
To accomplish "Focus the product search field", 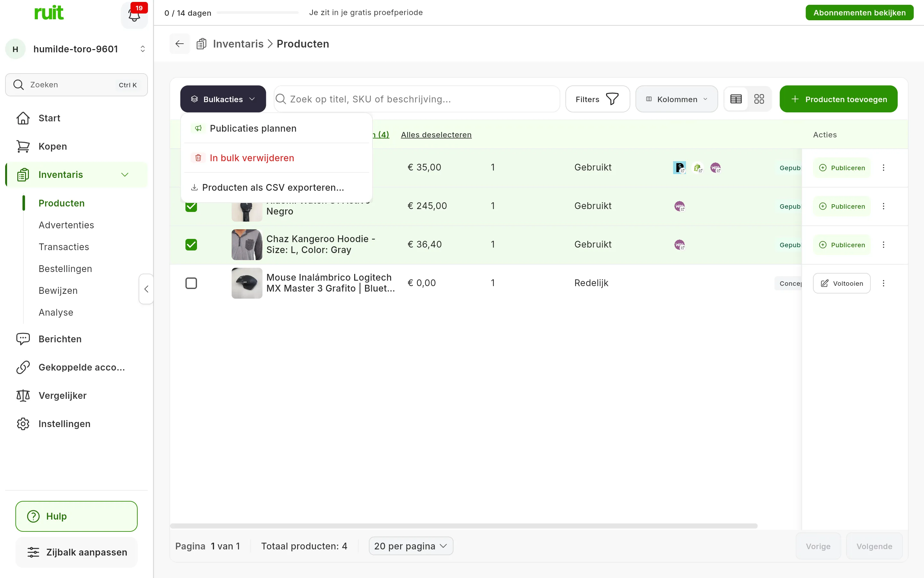I will point(417,99).
